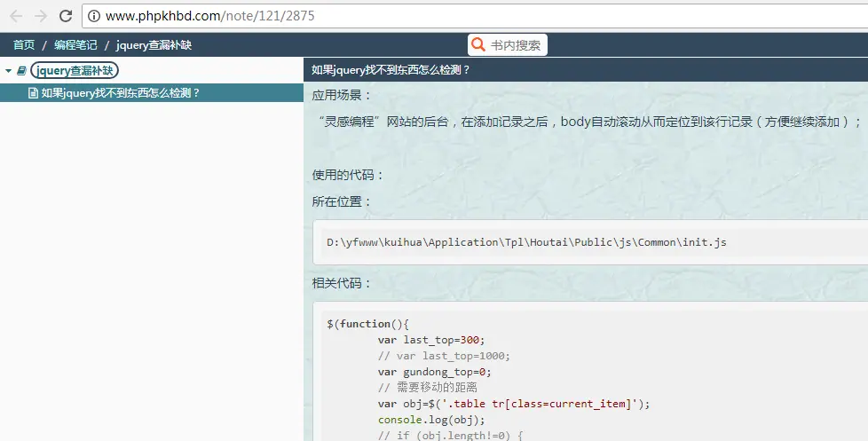The height and width of the screenshot is (441, 868).
Task: Reload the page with the refresh icon
Action: (66, 16)
